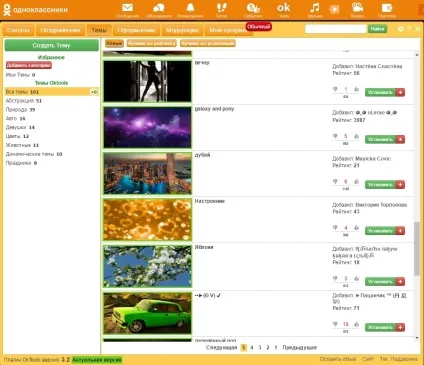Click the red Добавить категорию button
424x365 pixels.
tap(29, 65)
